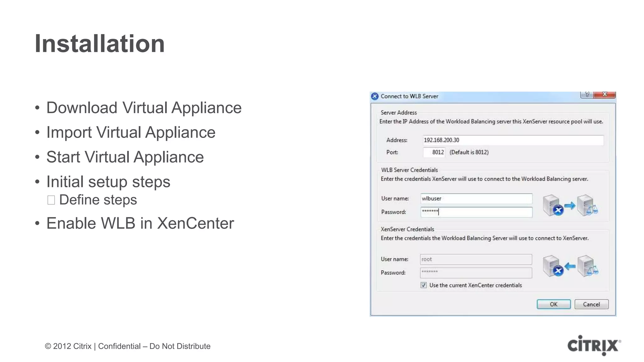The width and height of the screenshot is (644, 362).
Task: Click the Import Virtual Appliance bullet
Action: point(131,132)
